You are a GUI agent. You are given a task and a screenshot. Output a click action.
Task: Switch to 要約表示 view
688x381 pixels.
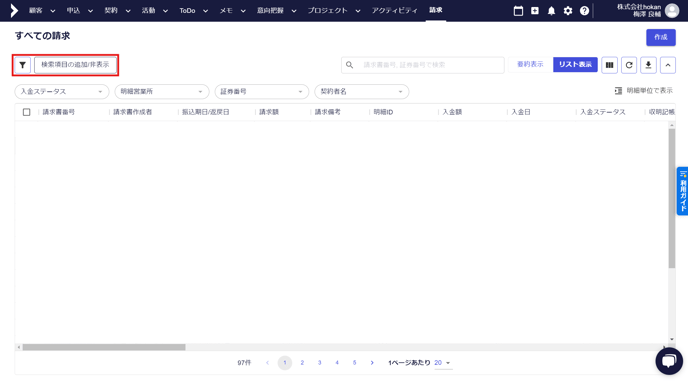click(530, 65)
